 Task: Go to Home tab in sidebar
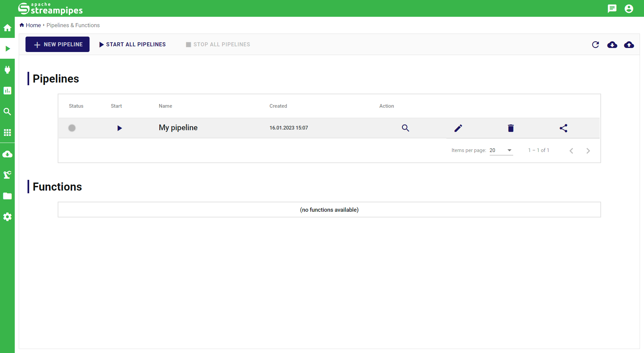[x=7, y=28]
